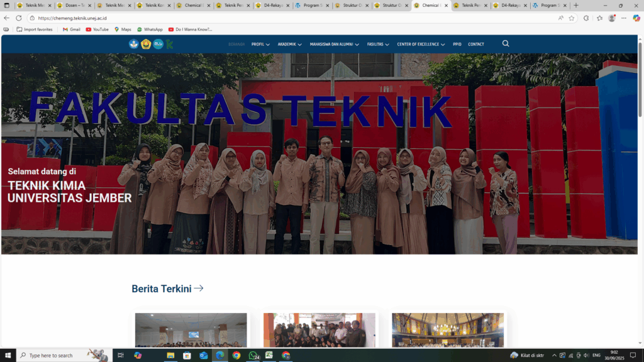Select the PPID menu item
644x362 pixels.
(x=457, y=45)
